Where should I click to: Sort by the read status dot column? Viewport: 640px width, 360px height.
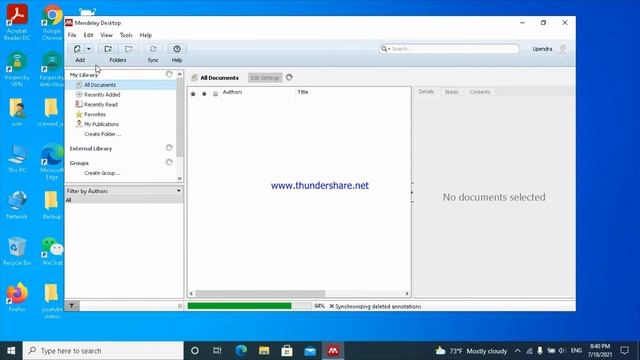[204, 94]
